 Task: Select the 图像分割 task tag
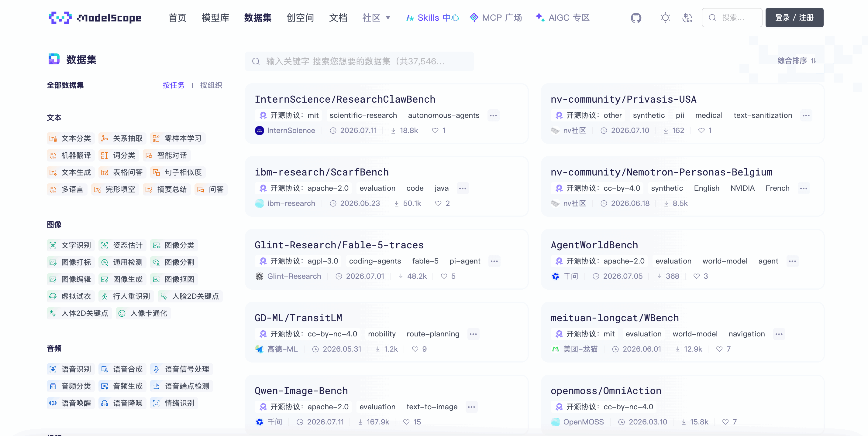point(174,262)
